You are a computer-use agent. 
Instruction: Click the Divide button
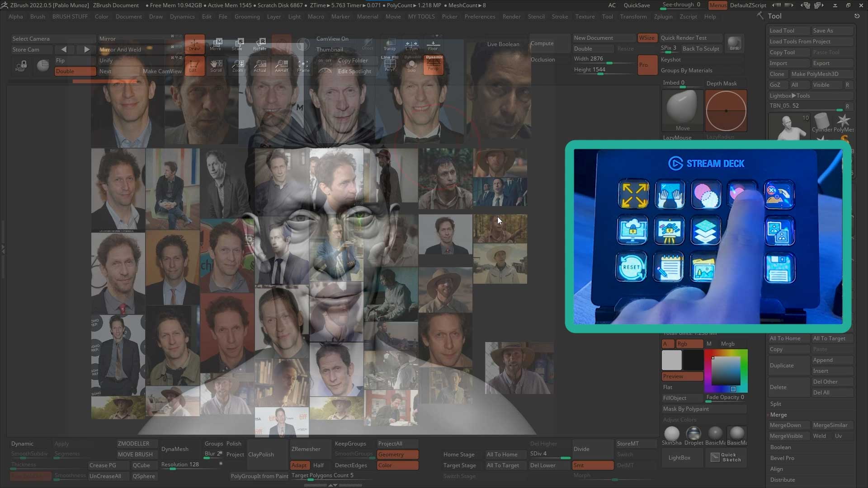(593, 449)
